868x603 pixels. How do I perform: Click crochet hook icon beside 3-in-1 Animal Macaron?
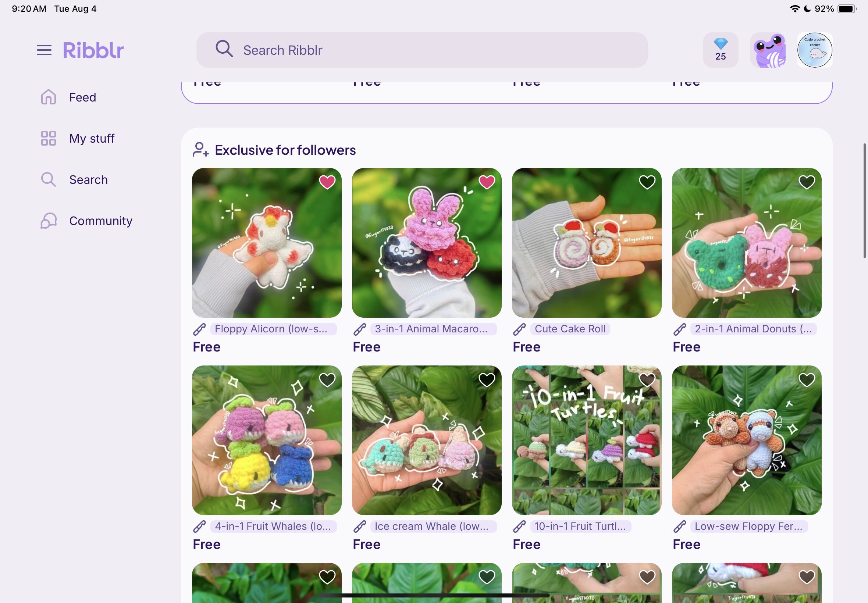point(359,329)
